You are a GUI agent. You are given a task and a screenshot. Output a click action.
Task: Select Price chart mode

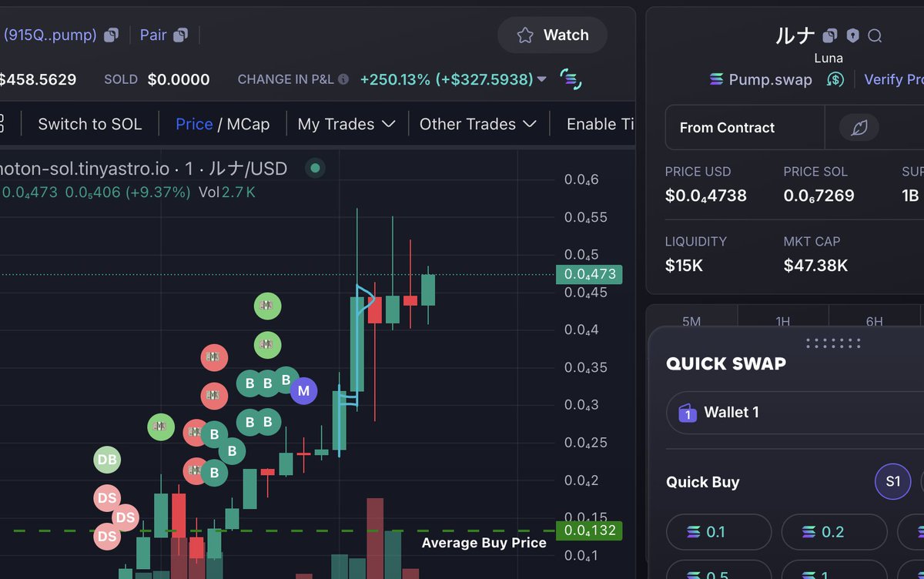(194, 124)
